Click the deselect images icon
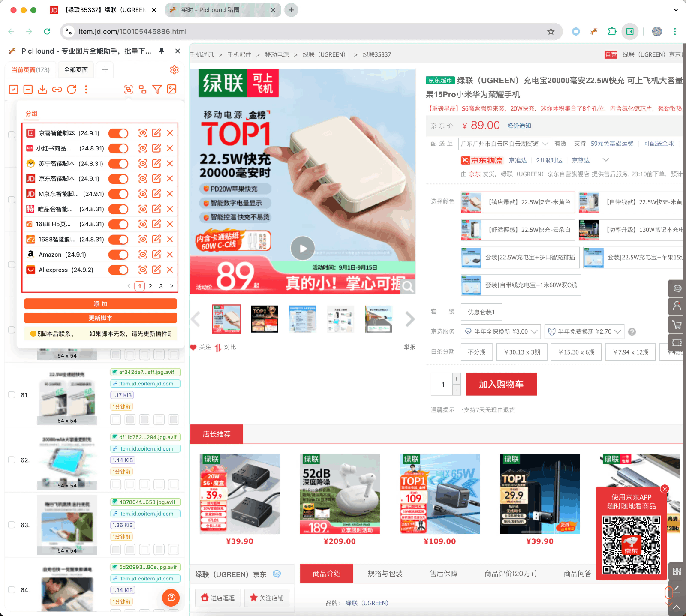The image size is (686, 616). 28,89
